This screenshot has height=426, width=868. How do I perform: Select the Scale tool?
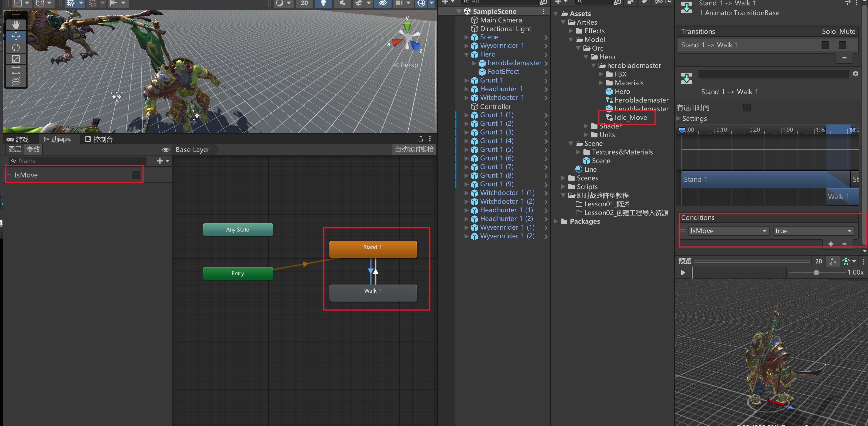pos(16,59)
